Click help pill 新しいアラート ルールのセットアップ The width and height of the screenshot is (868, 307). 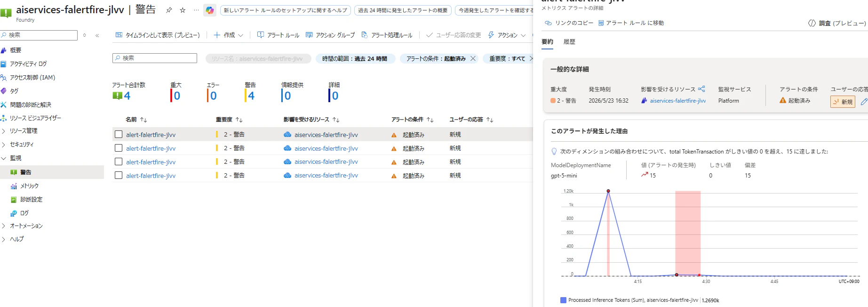[x=285, y=10]
